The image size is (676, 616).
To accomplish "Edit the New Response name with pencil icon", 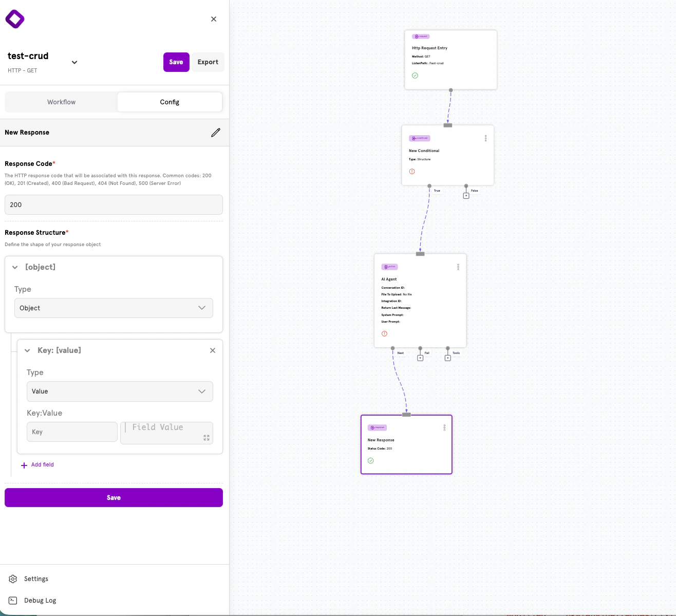I will click(x=216, y=133).
